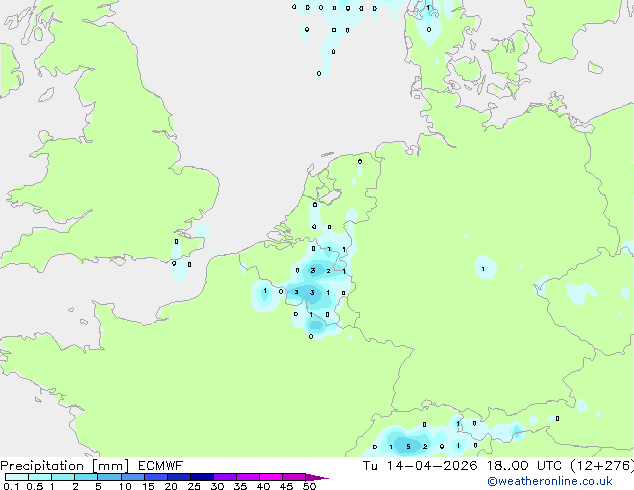Click the 25–30 mm dark blue swatch
Image resolution: width=634 pixels, height=490 pixels.
point(201,477)
